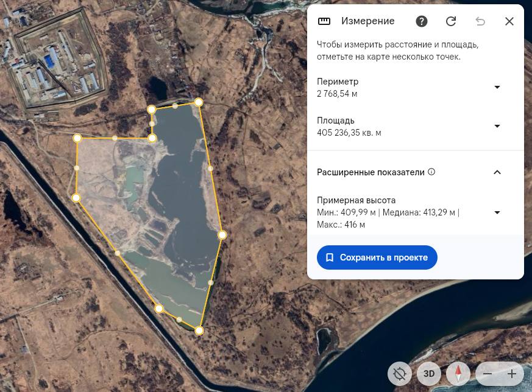Restart the measurement with the refresh icon
Image resolution: width=532 pixels, height=392 pixels.
pyautogui.click(x=451, y=21)
